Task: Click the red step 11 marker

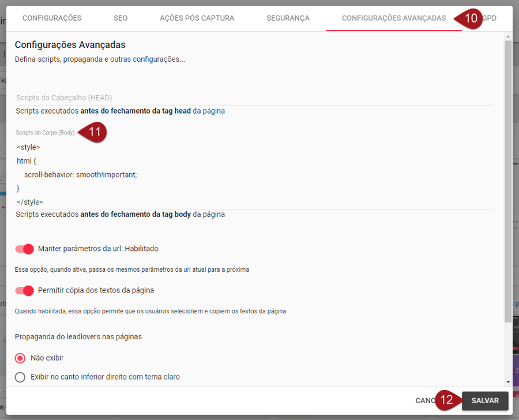Action: [x=94, y=132]
